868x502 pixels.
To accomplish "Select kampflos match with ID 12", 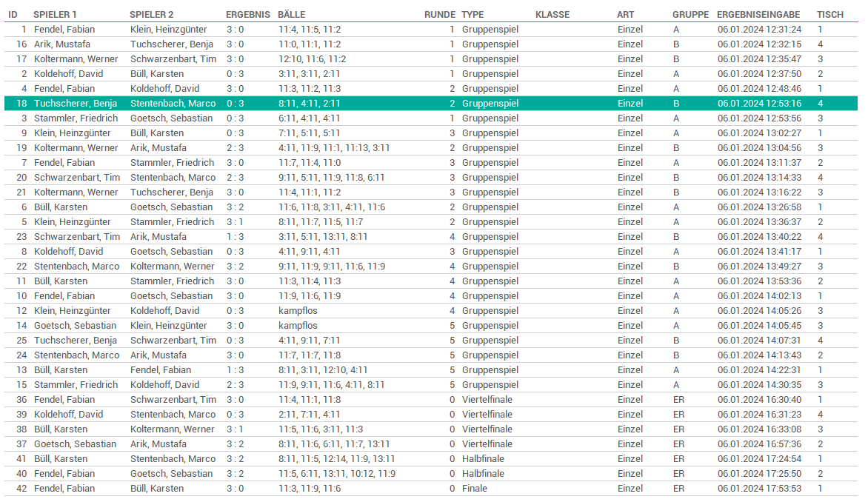I will pos(430,311).
